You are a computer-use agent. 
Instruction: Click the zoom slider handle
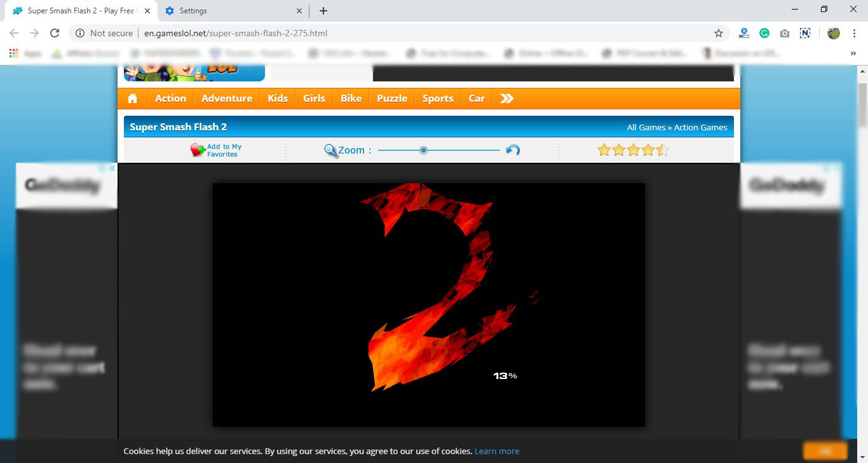pyautogui.click(x=423, y=150)
